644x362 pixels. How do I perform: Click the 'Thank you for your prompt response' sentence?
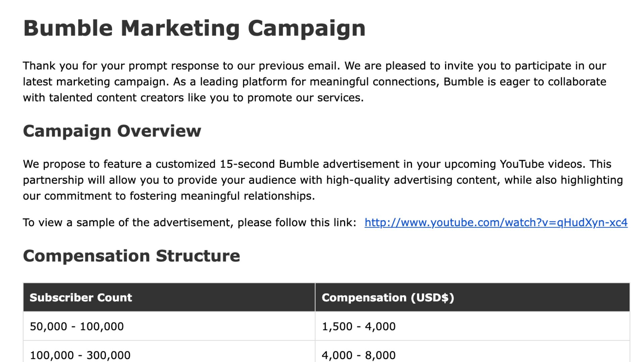coord(181,66)
